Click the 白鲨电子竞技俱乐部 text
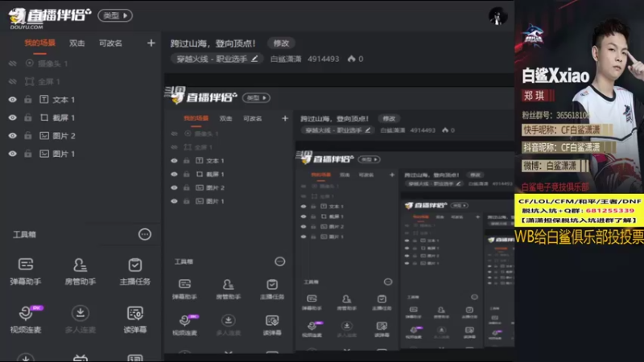This screenshot has height=362, width=644. [x=555, y=187]
